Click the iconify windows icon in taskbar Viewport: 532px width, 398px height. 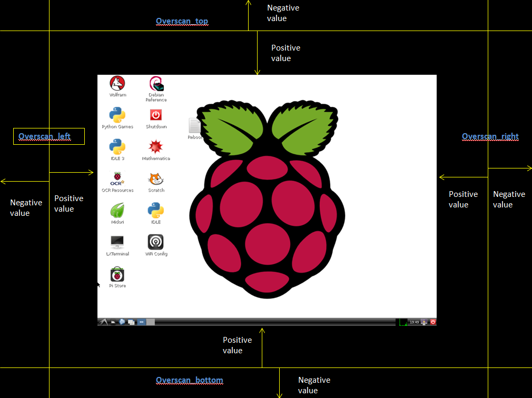131,322
